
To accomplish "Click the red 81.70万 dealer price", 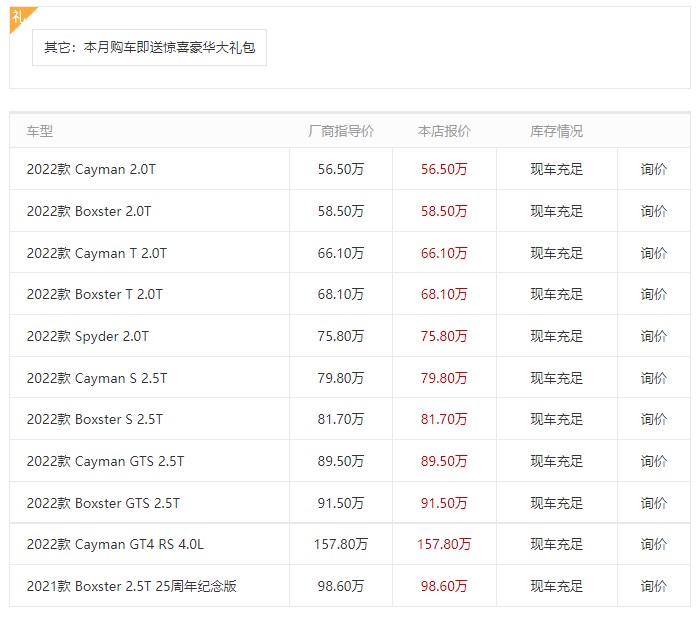I will tap(444, 419).
